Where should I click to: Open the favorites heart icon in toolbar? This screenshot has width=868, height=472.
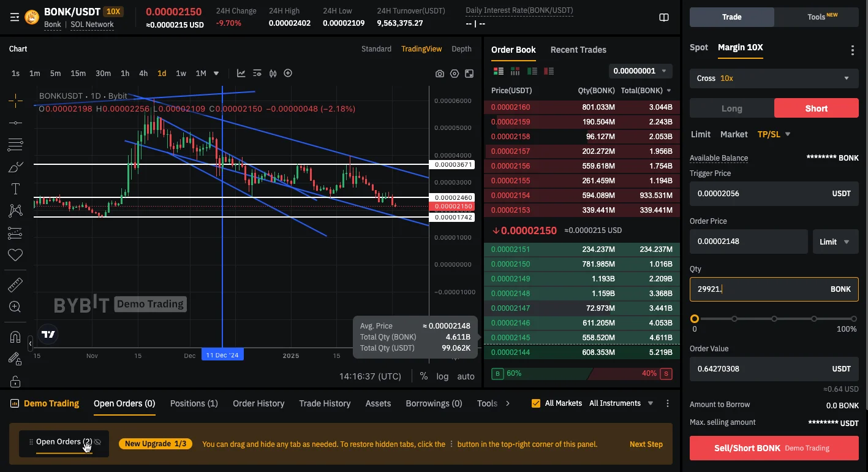(15, 255)
